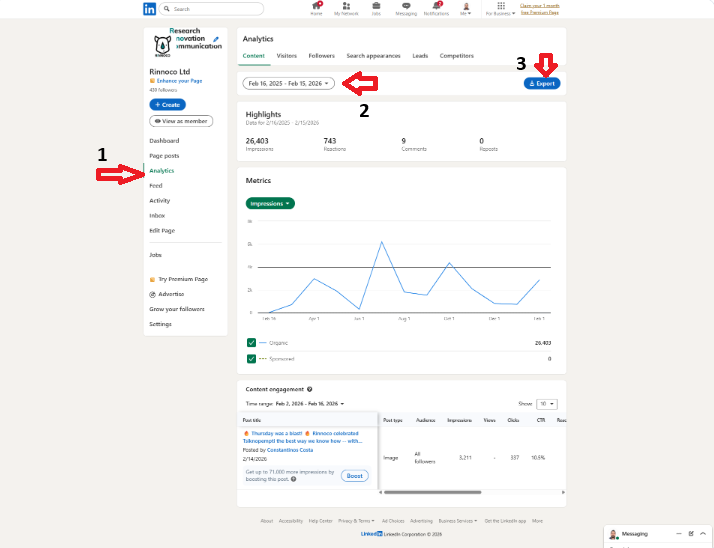Click the View as member button
This screenshot has width=714, height=548.
(181, 121)
